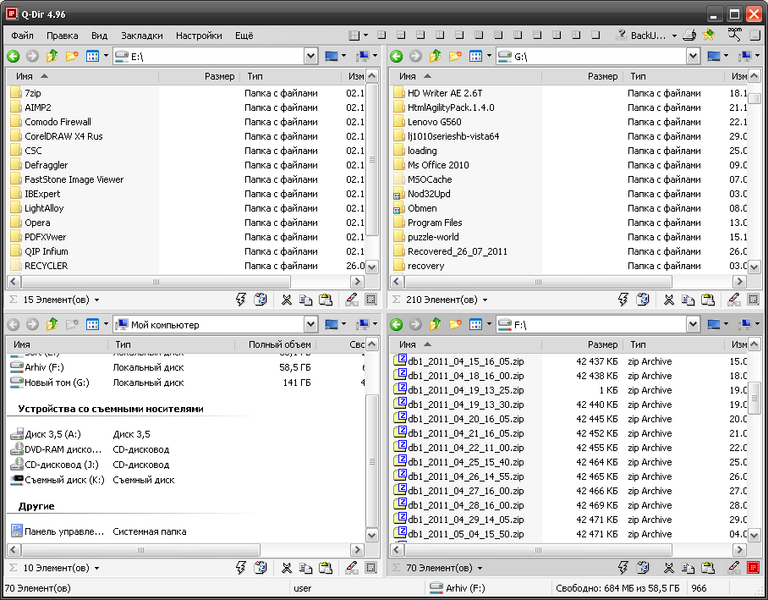
Task: Copy using icon in G:\ pane status bar
Action: 688,299
